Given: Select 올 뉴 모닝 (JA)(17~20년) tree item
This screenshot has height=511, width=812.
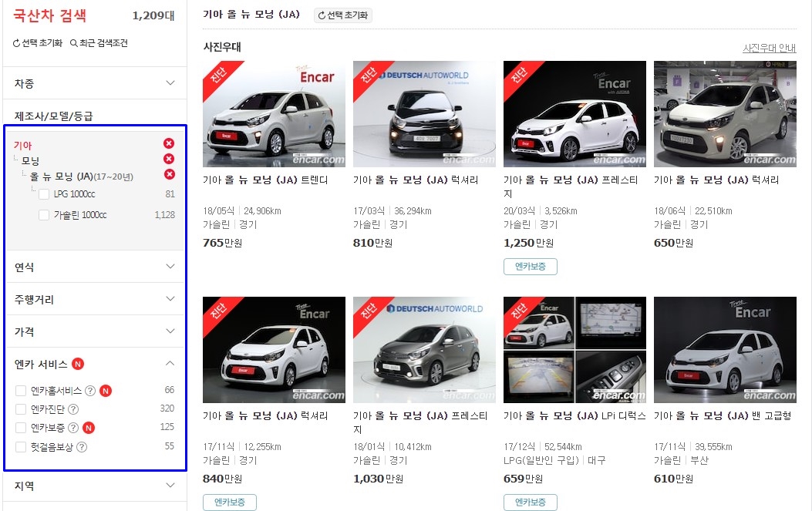Looking at the screenshot, I should (81, 176).
